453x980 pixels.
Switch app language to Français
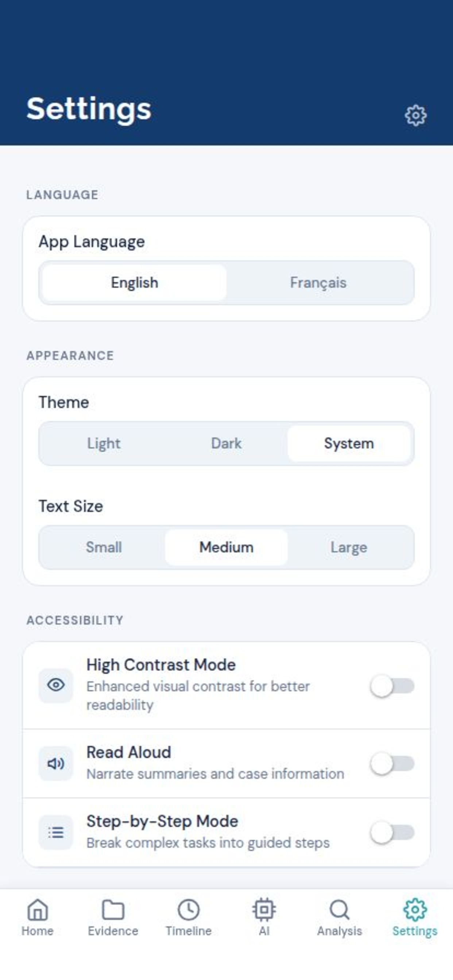318,283
